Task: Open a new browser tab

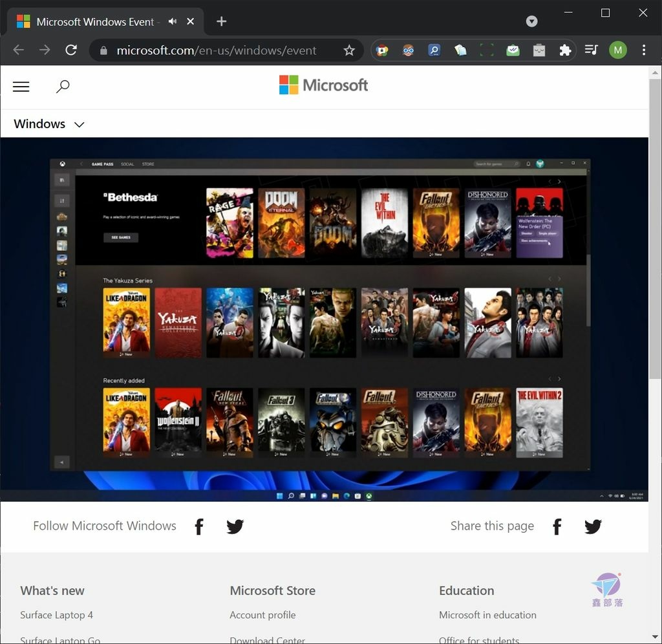Action: (x=221, y=21)
